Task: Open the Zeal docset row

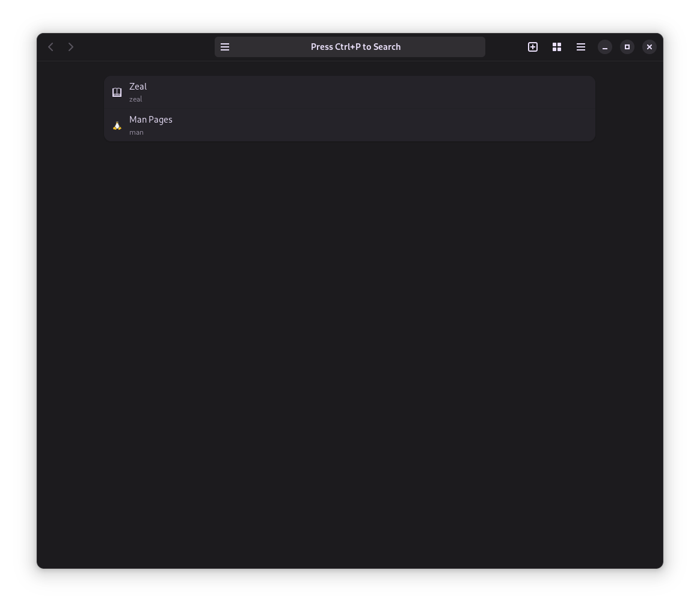Action: click(x=349, y=93)
